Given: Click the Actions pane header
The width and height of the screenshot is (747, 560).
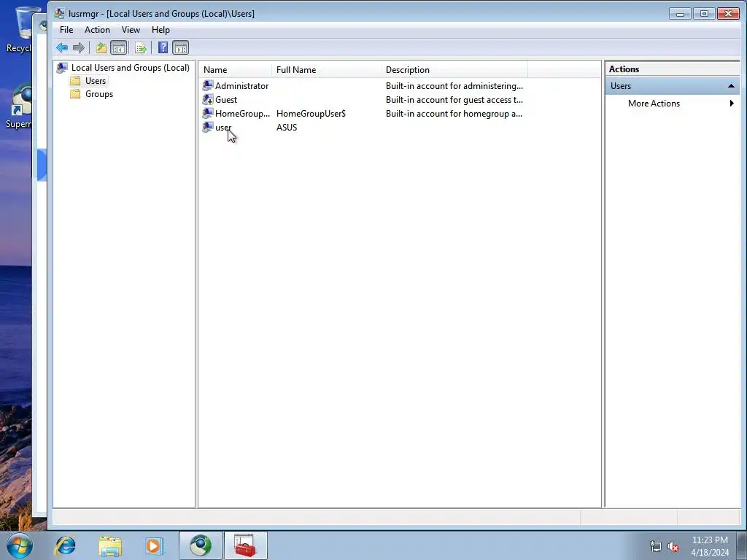Looking at the screenshot, I should [672, 69].
